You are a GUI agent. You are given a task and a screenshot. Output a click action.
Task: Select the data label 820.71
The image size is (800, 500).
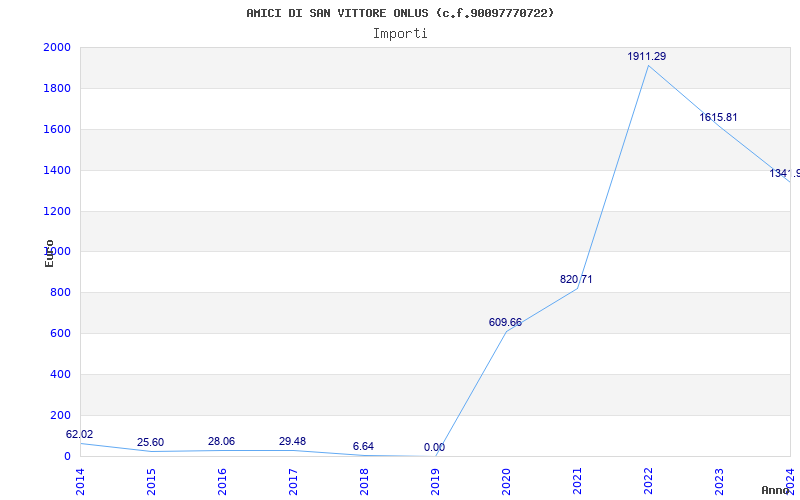(576, 280)
